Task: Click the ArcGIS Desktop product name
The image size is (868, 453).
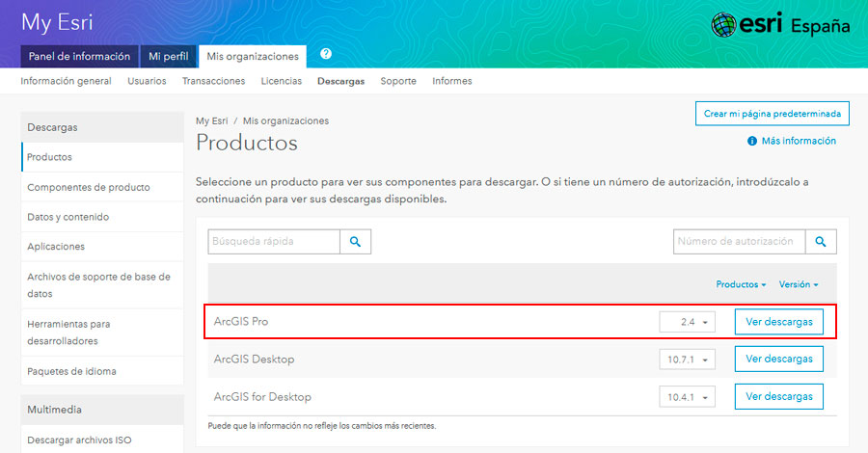Action: pyautogui.click(x=254, y=359)
